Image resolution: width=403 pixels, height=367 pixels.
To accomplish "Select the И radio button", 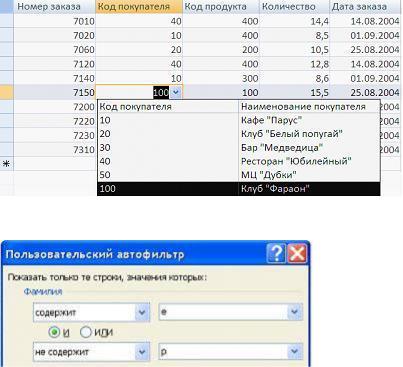I will point(54,332).
